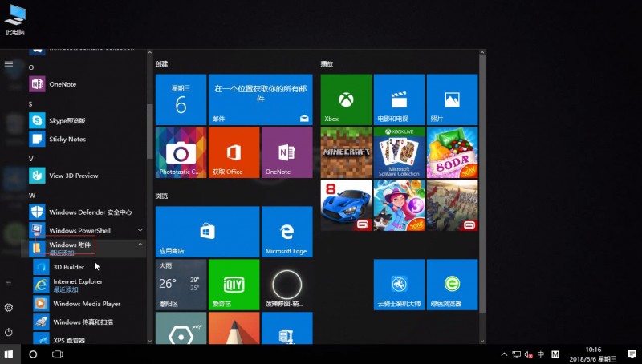Click the muted volume tray icon
The height and width of the screenshot is (364, 642).
[529, 354]
